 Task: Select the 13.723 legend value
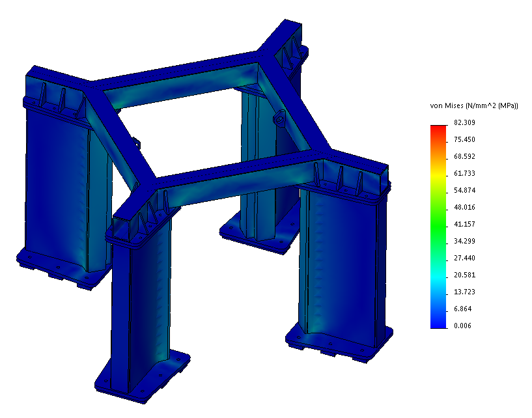coord(464,292)
